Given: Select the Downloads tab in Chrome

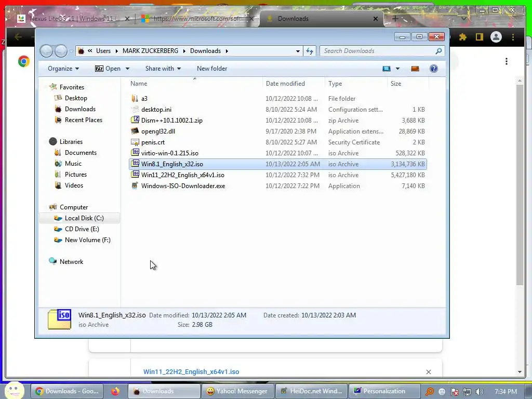Looking at the screenshot, I should (322, 19).
